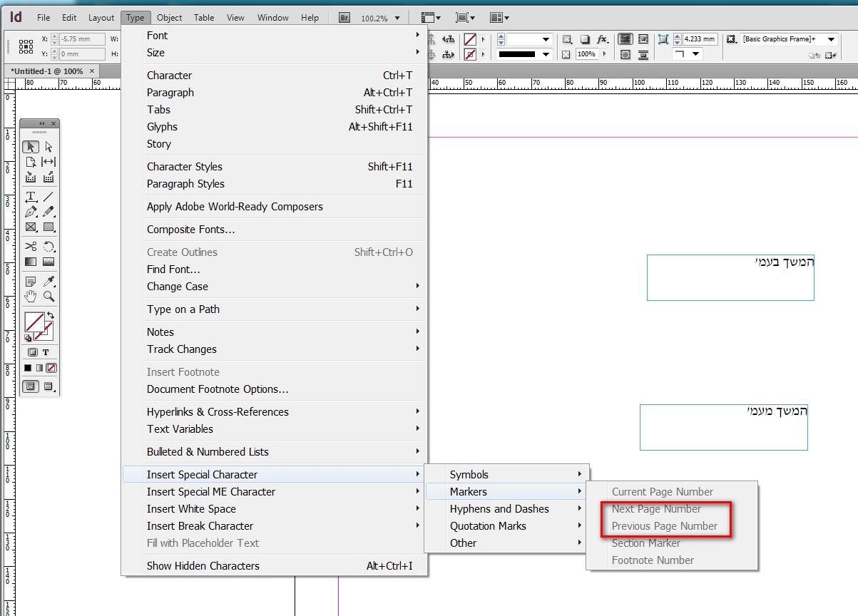Open Adobe Bridge with the Br button
Viewport: 858px width, 616px height.
click(344, 18)
